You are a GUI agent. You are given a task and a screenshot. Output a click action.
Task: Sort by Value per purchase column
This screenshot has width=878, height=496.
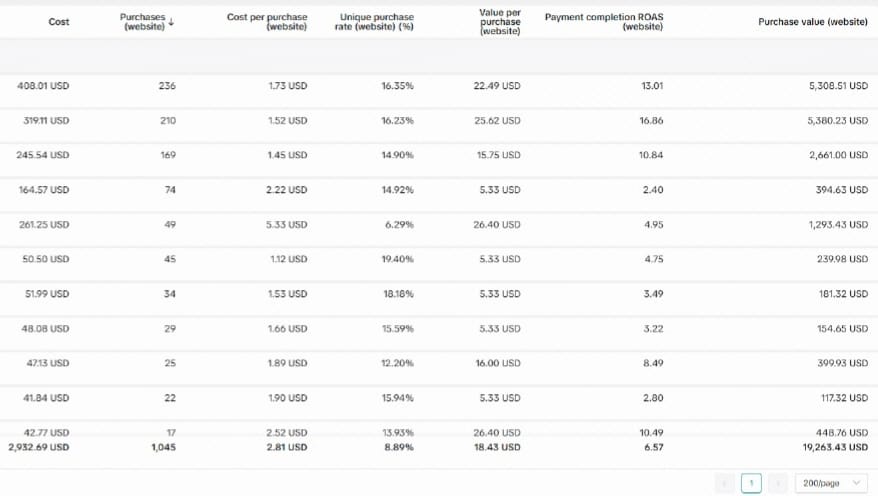tap(499, 21)
